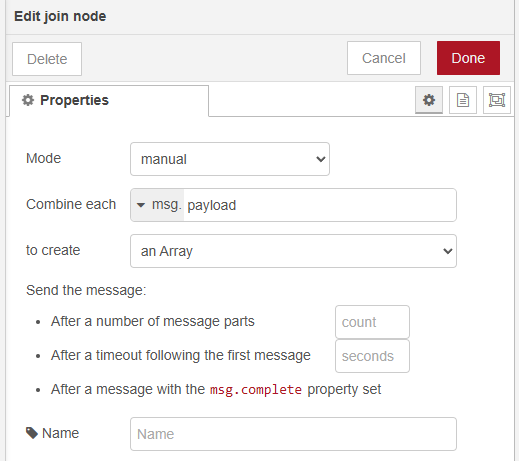
Task: Switch to the Properties tab
Action: coord(109,101)
